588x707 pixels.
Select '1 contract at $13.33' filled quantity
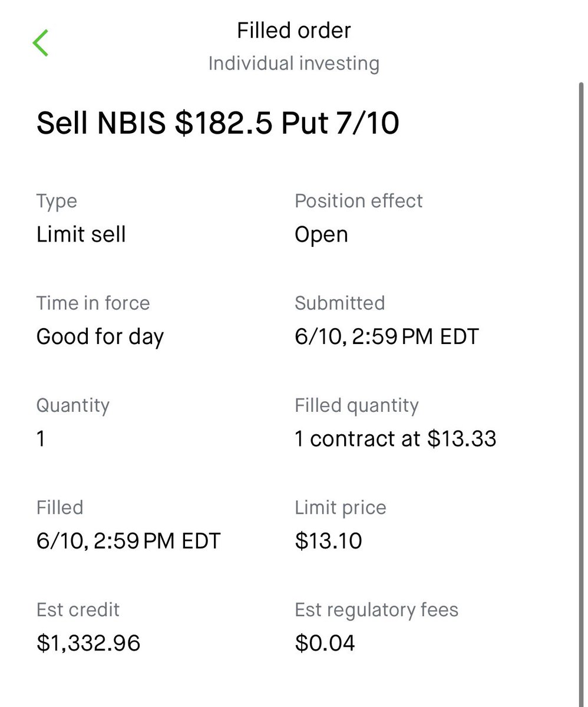click(x=395, y=439)
